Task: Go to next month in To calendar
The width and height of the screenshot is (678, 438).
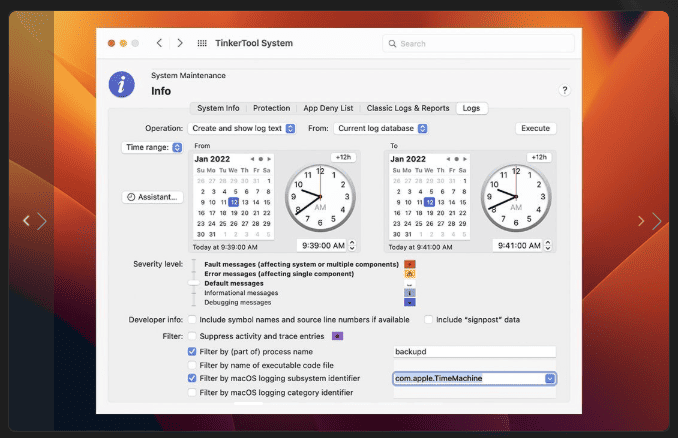Action: pos(465,159)
